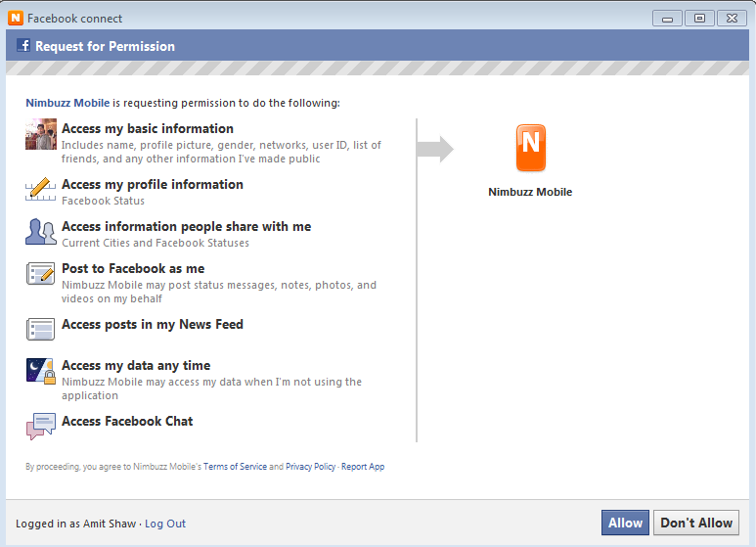This screenshot has width=756, height=547.
Task: Click the Nimbuzz icon in title bar
Action: click(x=16, y=18)
